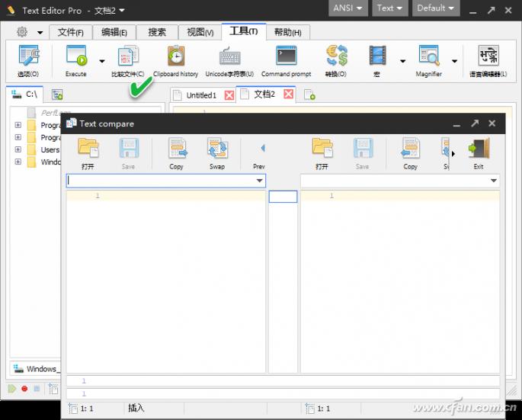Expand the left file path combo box

260,181
